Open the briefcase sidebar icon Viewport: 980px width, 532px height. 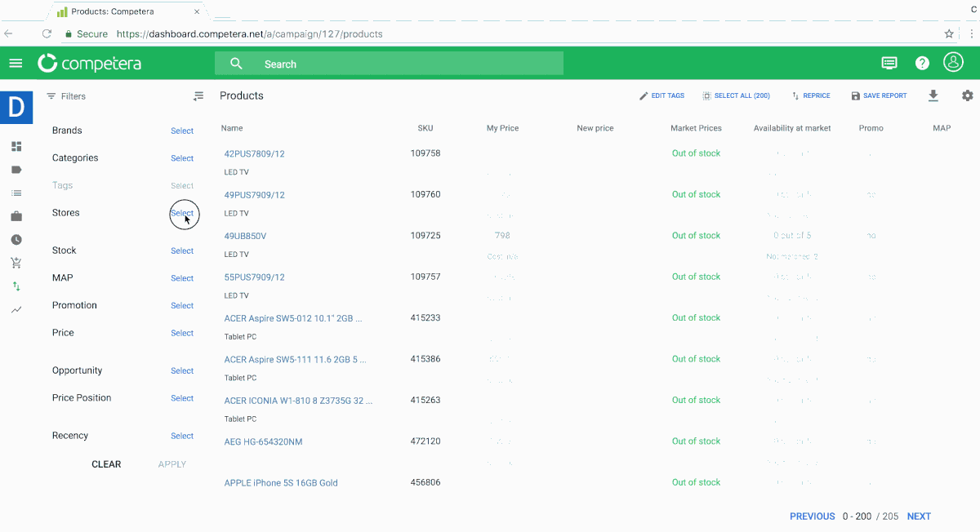click(16, 216)
